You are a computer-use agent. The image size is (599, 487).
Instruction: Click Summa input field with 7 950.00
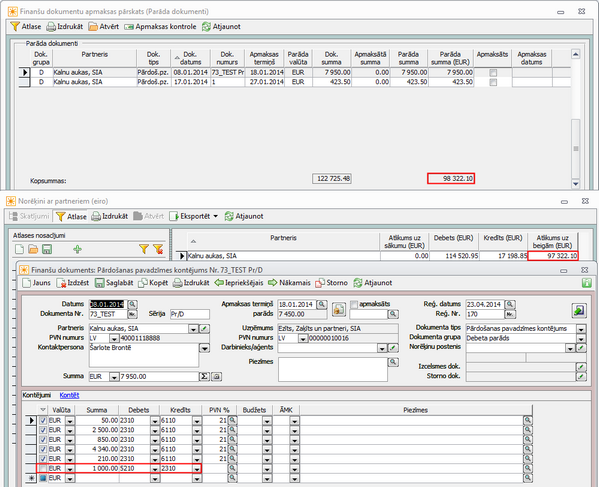[159, 377]
